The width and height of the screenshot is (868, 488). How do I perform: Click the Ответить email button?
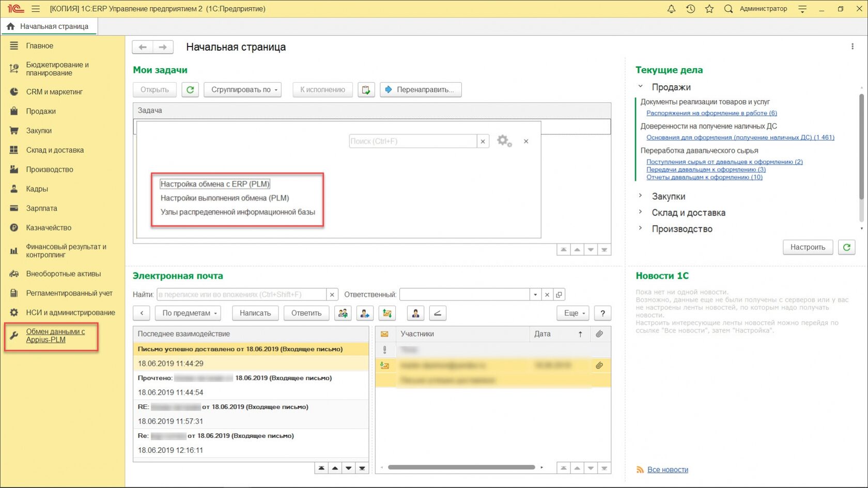click(x=306, y=313)
